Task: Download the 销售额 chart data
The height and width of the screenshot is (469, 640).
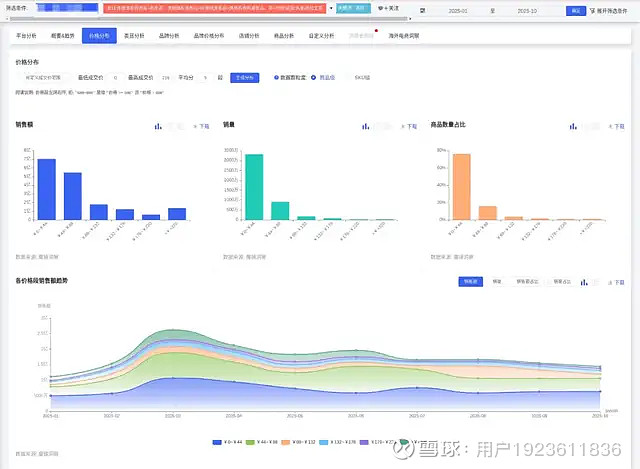Action: (202, 127)
